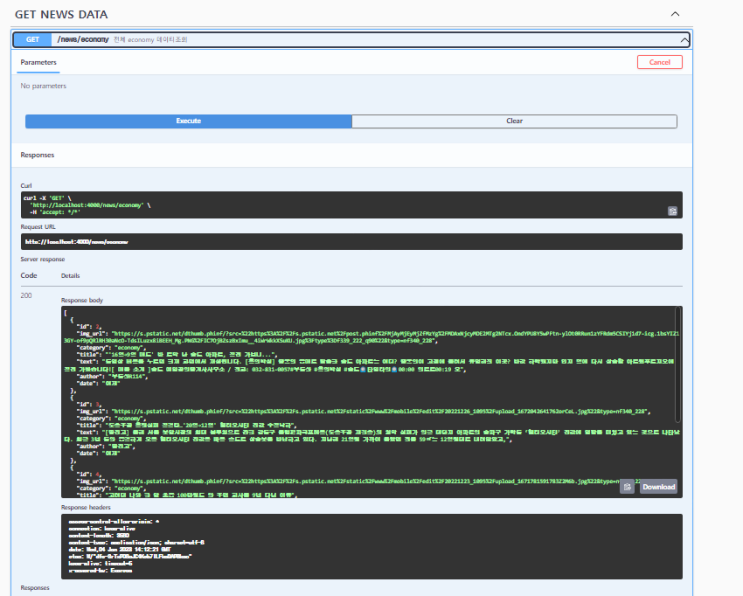
Task: Click the Request URL label
Action: (x=38, y=226)
